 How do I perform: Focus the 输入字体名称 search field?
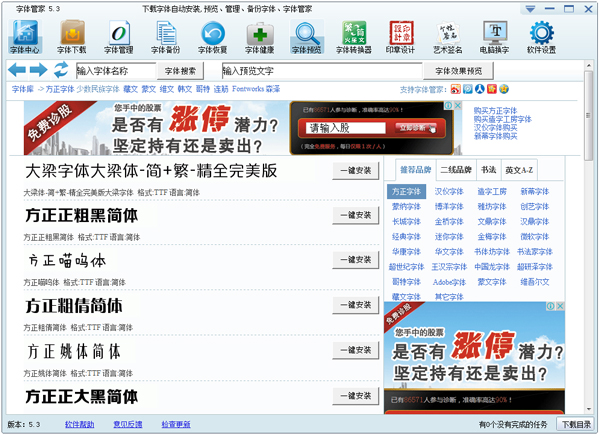pyautogui.click(x=116, y=71)
